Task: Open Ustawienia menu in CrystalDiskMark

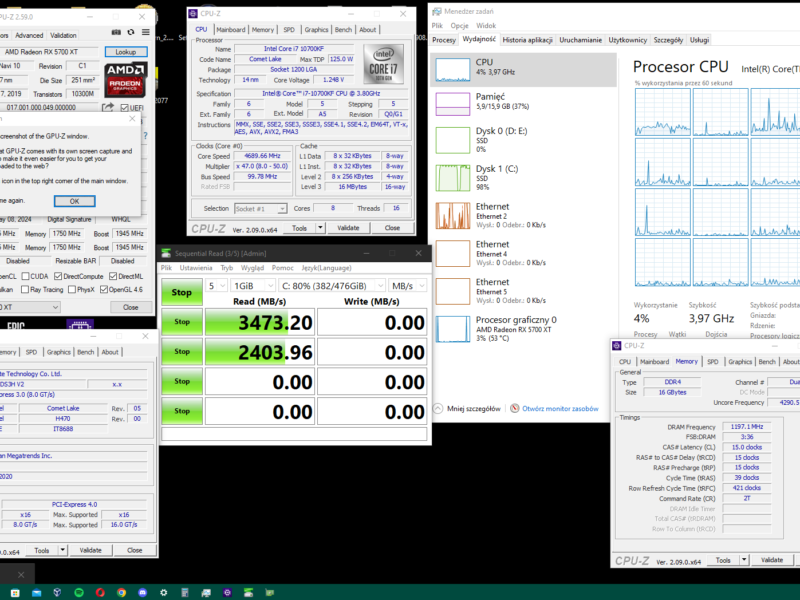Action: [x=195, y=268]
